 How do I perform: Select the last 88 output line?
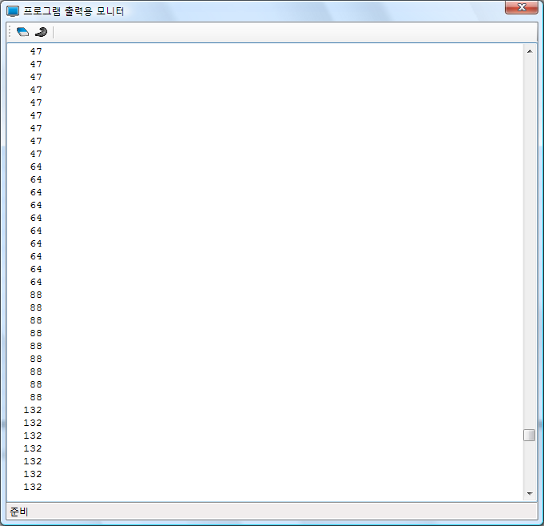[36, 397]
